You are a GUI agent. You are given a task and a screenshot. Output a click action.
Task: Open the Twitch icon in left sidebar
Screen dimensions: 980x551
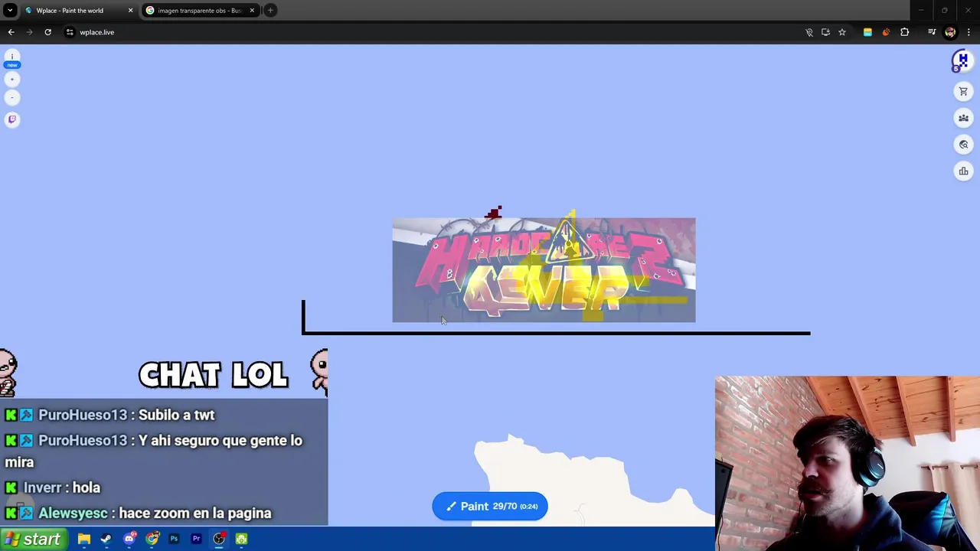coord(12,119)
